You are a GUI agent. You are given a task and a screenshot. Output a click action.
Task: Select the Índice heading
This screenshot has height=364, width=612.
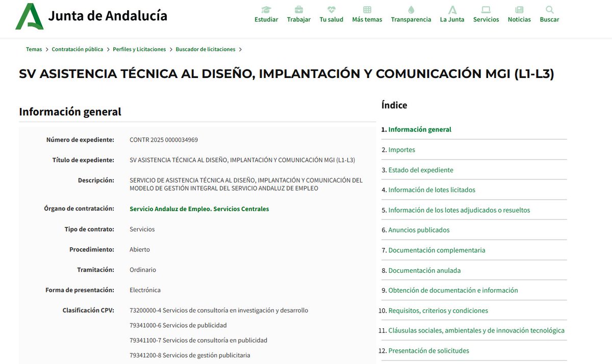[x=394, y=105]
